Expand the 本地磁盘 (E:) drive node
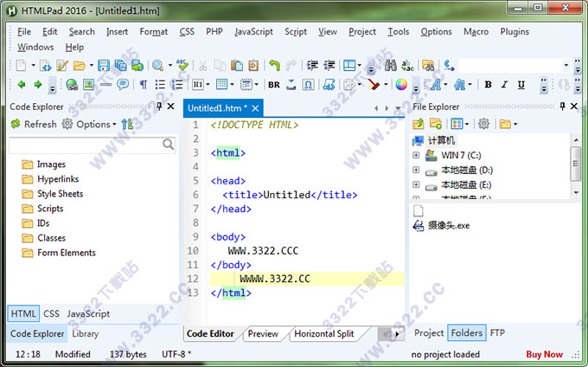This screenshot has height=367, width=588. 416,184
